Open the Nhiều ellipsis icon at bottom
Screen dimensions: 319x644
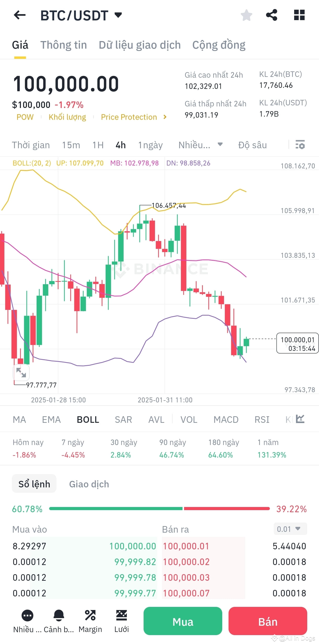pyautogui.click(x=27, y=616)
